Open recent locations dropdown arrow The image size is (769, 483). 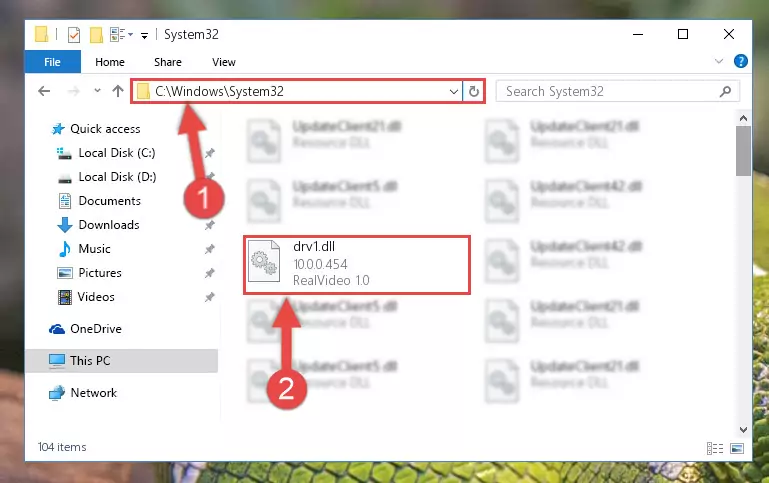pos(97,90)
